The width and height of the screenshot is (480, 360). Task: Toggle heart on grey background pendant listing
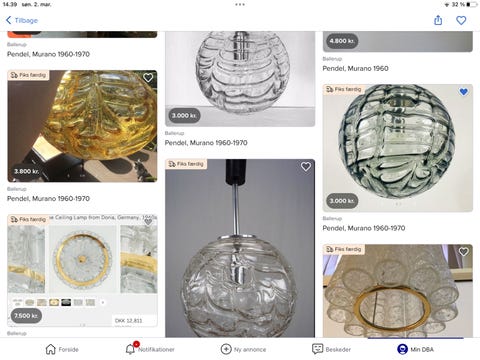[306, 166]
